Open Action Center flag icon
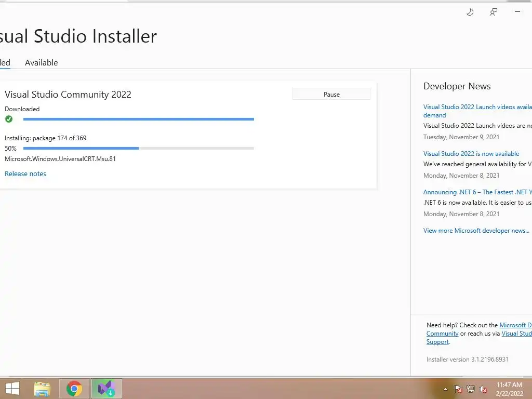 click(458, 389)
